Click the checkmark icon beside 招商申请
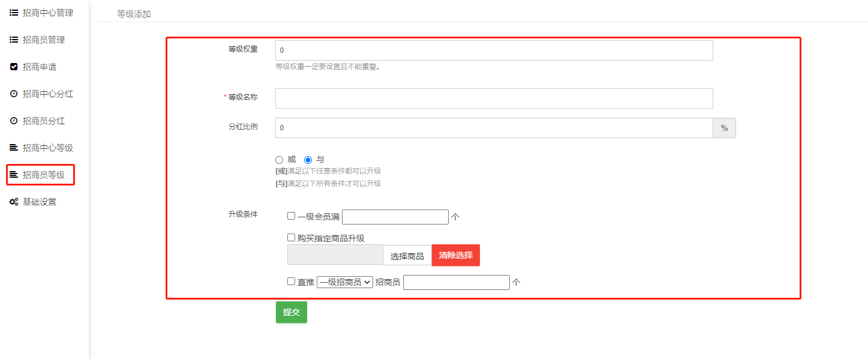Image resolution: width=868 pixels, height=359 pixels. [x=14, y=67]
